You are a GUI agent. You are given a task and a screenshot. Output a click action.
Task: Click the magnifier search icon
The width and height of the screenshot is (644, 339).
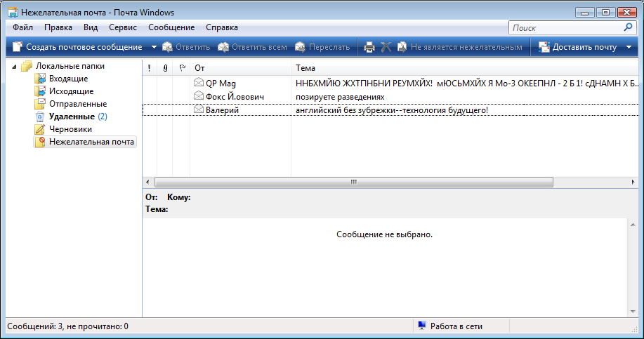(628, 27)
